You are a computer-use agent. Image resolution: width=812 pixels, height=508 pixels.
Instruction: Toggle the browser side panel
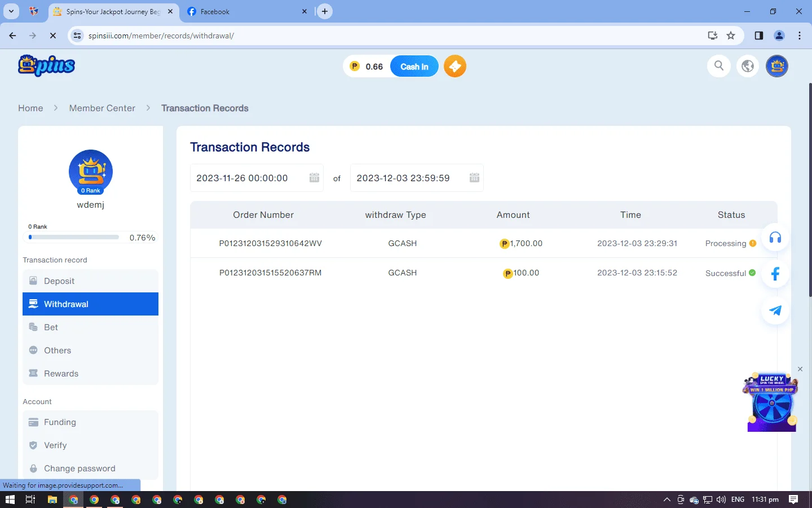point(759,36)
